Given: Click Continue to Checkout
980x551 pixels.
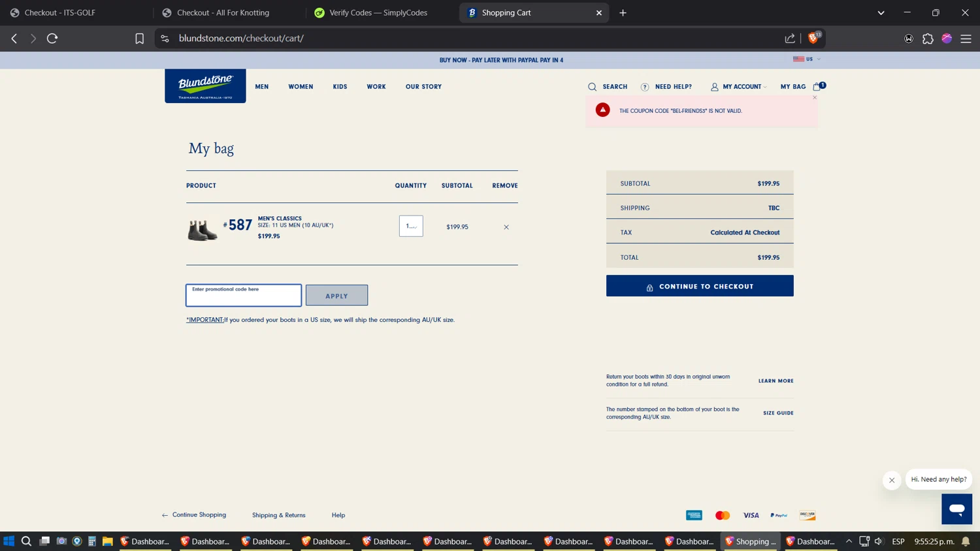Looking at the screenshot, I should tap(700, 286).
